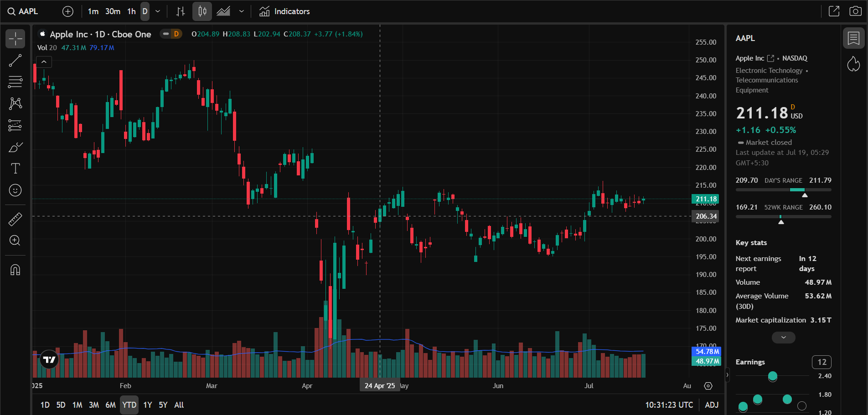Screen dimensions: 868x415
Task: Switch interval to 1h
Action: (x=131, y=11)
